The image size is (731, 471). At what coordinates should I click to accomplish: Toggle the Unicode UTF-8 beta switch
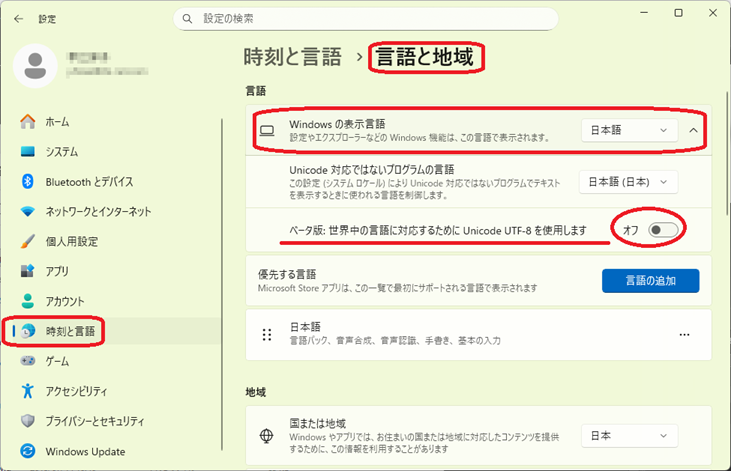tap(663, 231)
